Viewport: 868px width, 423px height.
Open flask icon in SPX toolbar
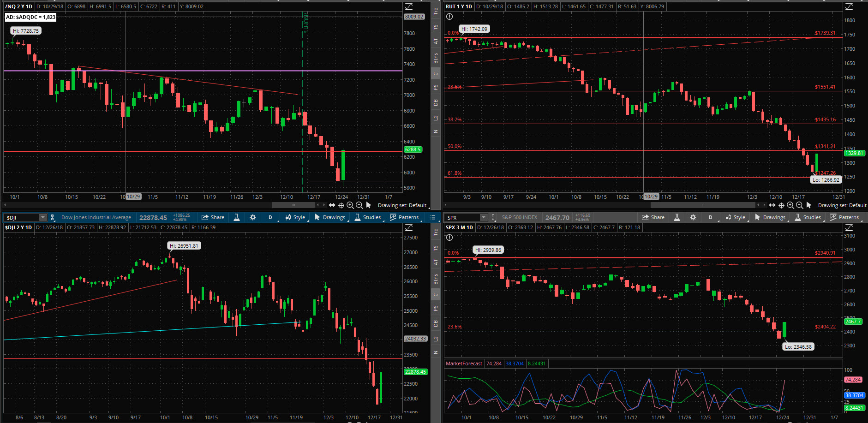click(x=677, y=217)
